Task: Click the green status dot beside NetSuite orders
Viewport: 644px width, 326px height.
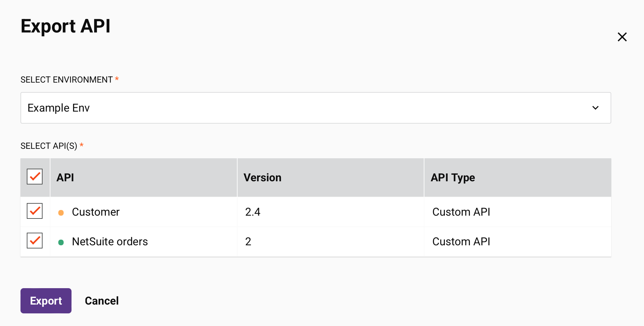Action: tap(61, 242)
